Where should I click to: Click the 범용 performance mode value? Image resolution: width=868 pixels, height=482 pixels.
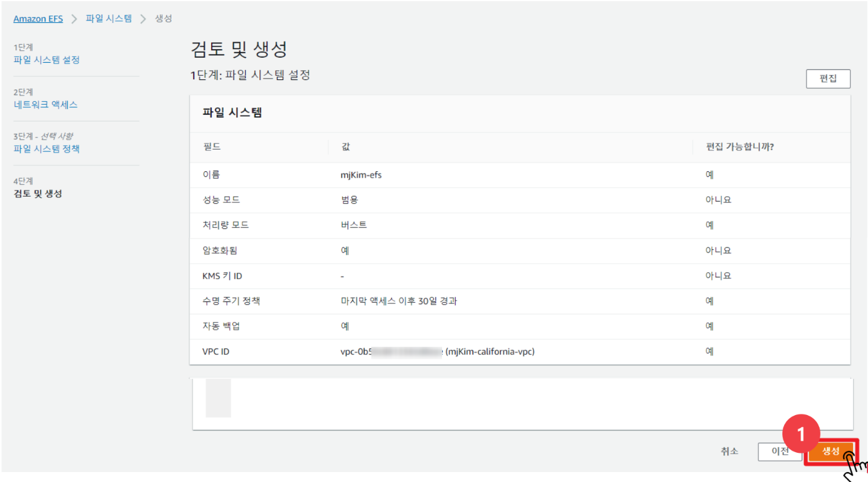(350, 200)
